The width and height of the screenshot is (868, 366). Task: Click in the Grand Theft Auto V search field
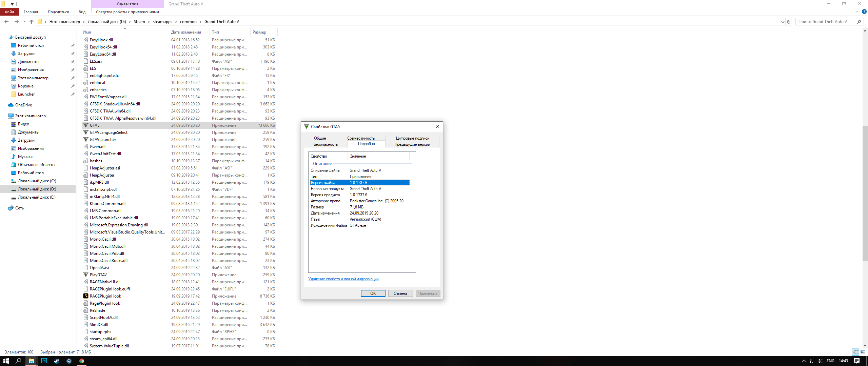825,22
